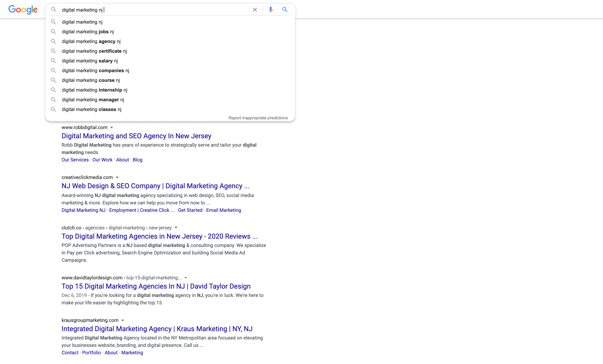This screenshot has width=603, height=364.
Task: Open 'Get Started' sitelink
Action: [x=190, y=210]
